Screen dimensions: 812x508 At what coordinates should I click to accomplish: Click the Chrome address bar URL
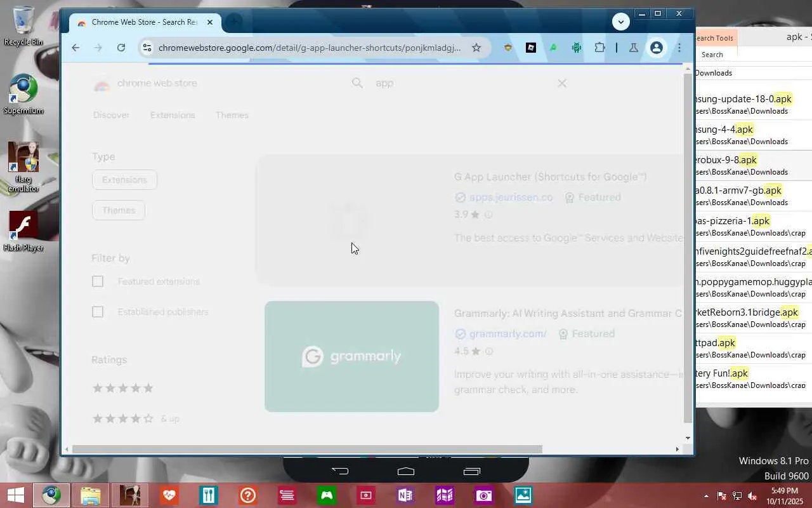(310, 48)
